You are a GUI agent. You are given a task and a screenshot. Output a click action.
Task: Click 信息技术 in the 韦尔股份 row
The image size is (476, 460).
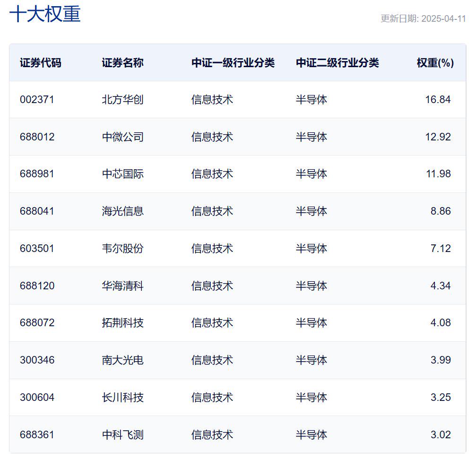212,249
